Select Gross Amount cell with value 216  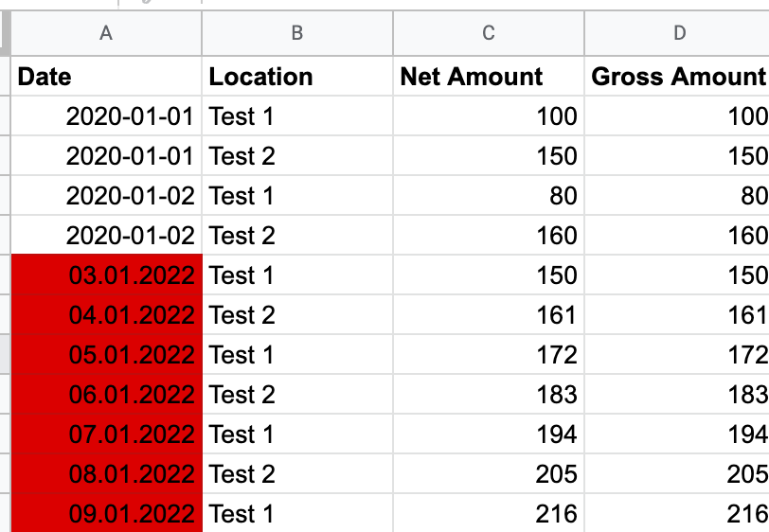(677, 513)
